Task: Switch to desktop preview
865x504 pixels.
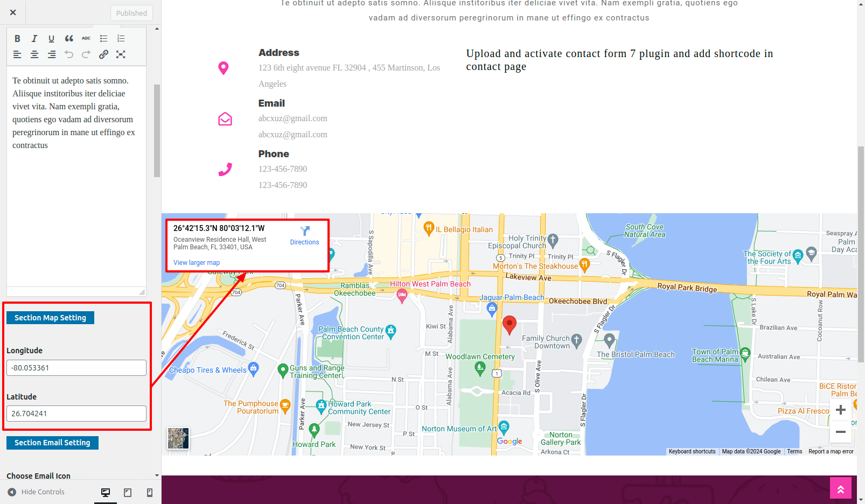Action: tap(106, 492)
